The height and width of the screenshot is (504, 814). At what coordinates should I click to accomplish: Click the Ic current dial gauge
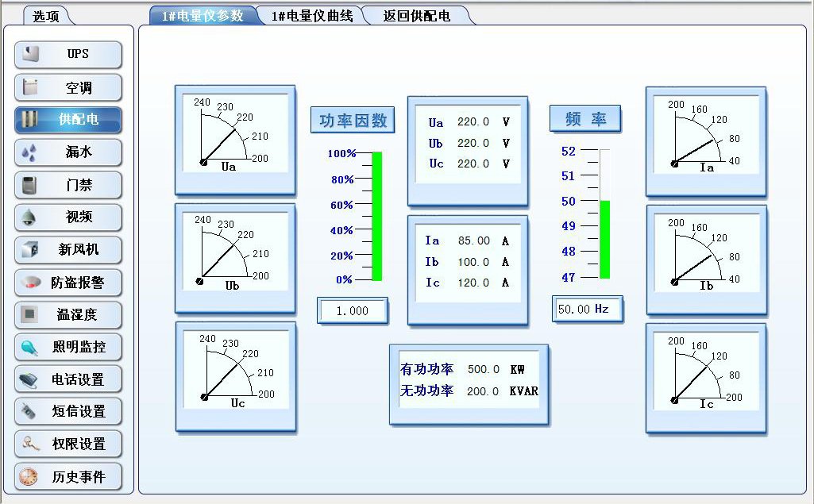click(x=706, y=379)
